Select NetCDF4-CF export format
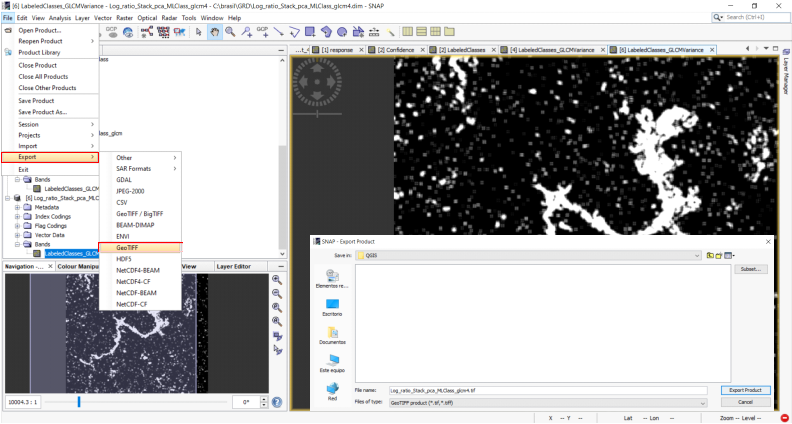 [x=131, y=281]
